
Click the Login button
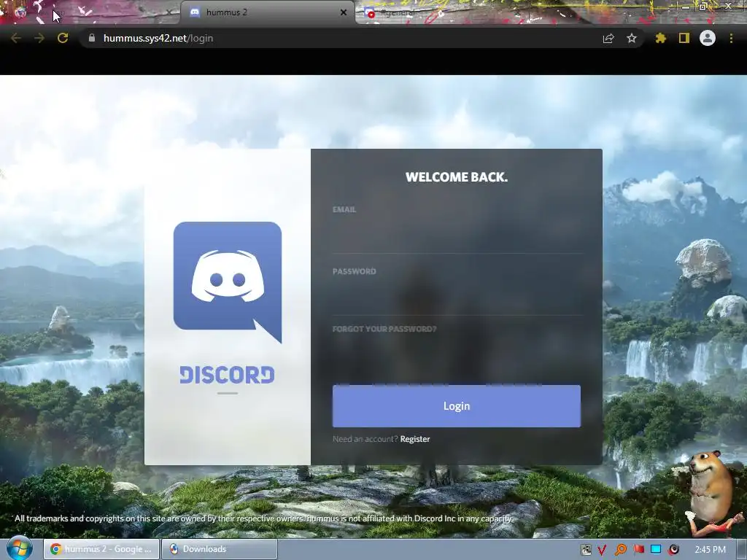coord(457,406)
